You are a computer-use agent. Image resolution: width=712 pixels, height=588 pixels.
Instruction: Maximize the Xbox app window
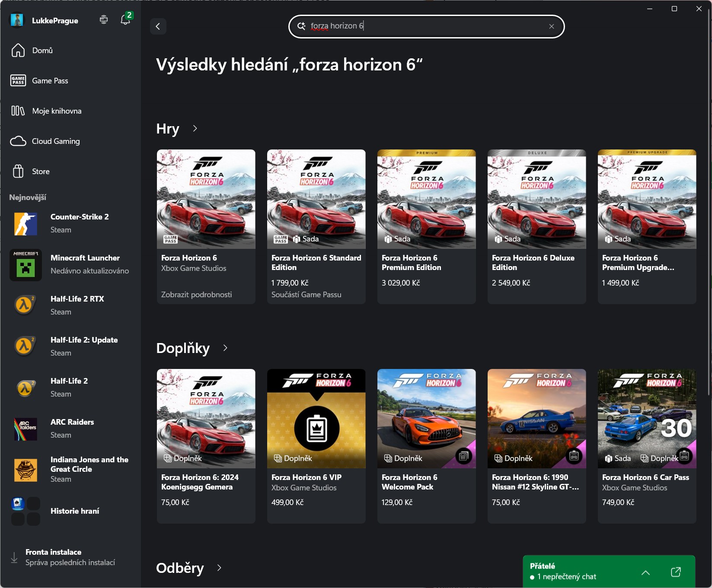pyautogui.click(x=674, y=9)
